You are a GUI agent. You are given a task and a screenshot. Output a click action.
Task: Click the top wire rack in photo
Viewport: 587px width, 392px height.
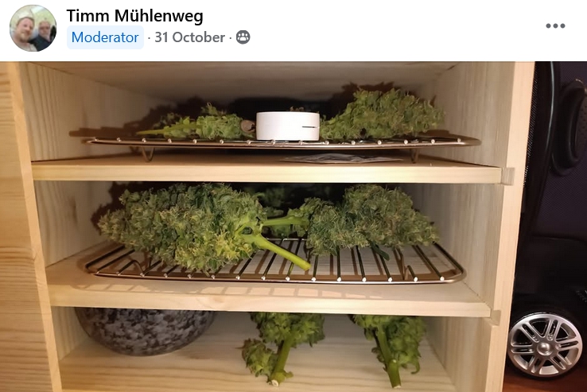(282, 142)
